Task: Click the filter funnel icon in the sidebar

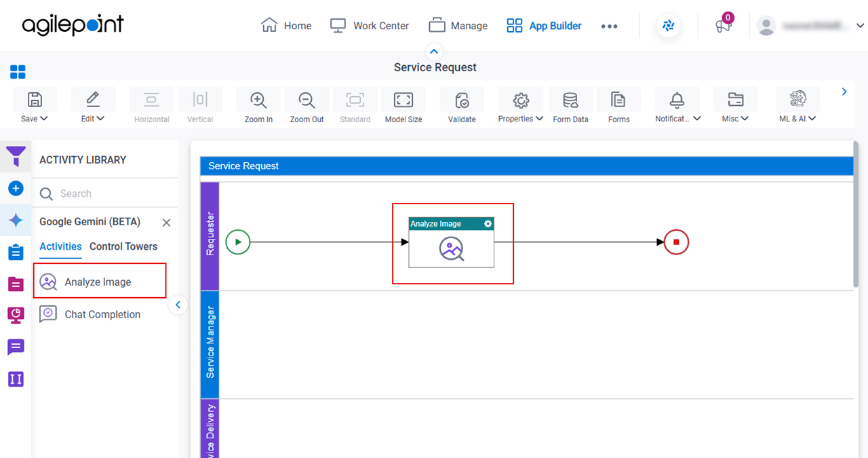Action: click(x=16, y=156)
